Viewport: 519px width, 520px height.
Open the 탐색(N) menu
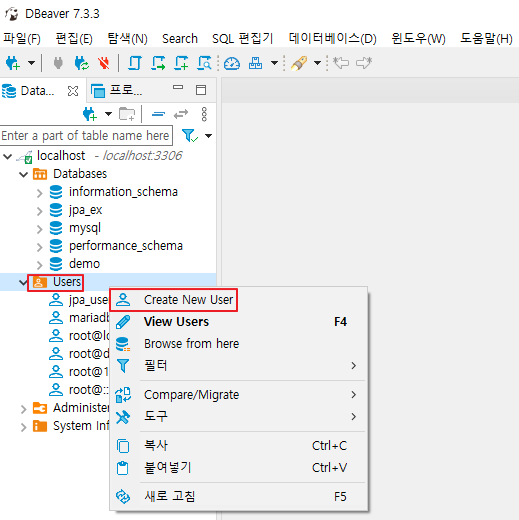[x=127, y=39]
